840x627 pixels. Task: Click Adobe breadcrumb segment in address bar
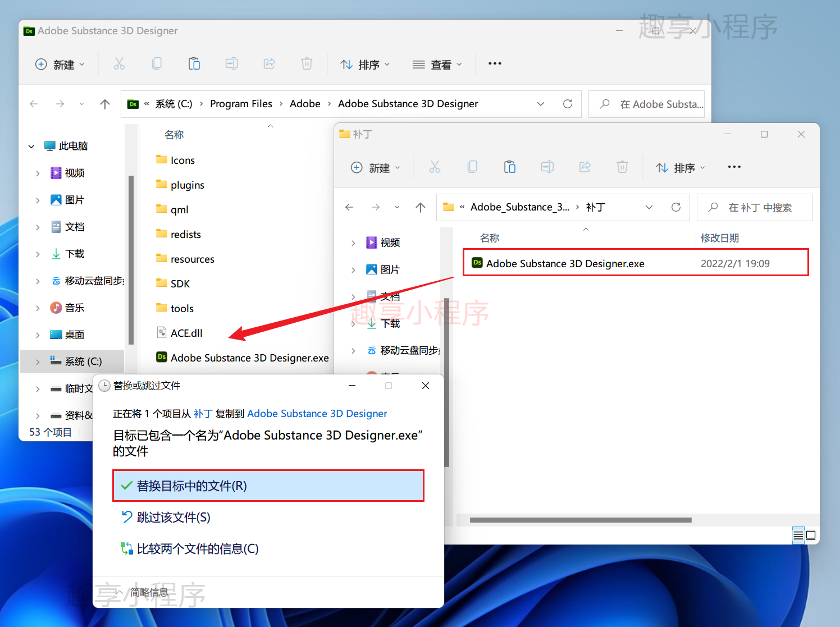tap(305, 104)
